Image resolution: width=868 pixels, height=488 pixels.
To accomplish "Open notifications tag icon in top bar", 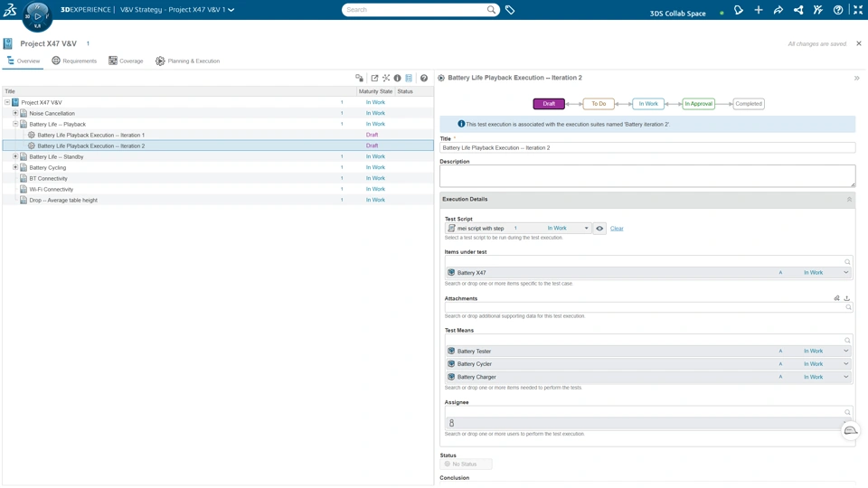I will point(739,10).
